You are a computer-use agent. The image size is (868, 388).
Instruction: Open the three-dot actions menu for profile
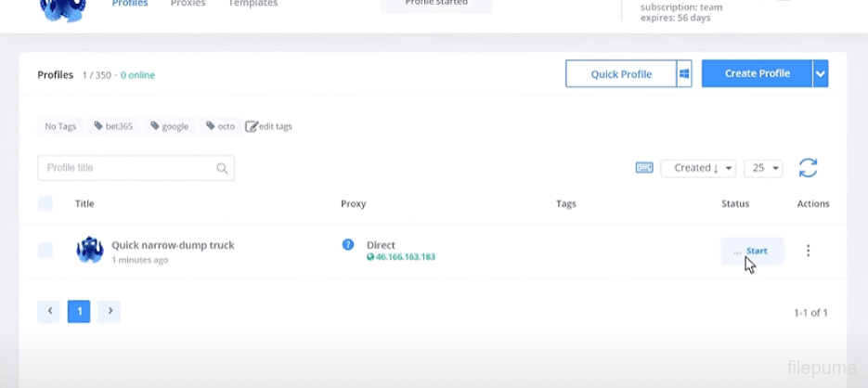click(x=808, y=251)
